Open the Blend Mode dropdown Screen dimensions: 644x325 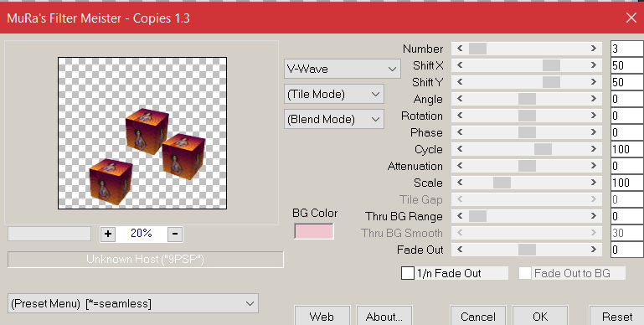(x=334, y=119)
